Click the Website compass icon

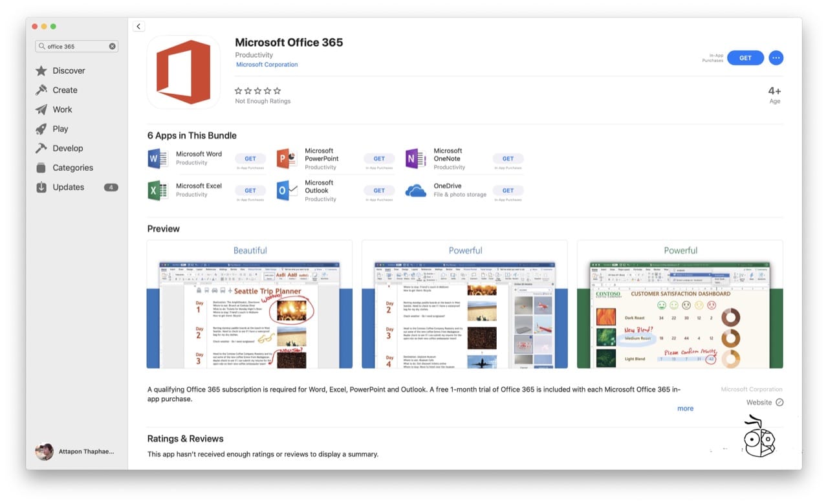[x=779, y=402]
